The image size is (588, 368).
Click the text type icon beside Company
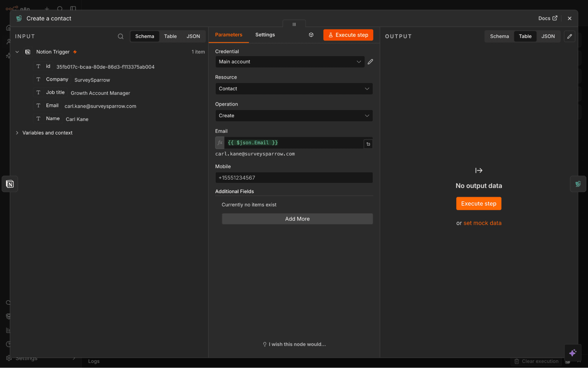(38, 79)
